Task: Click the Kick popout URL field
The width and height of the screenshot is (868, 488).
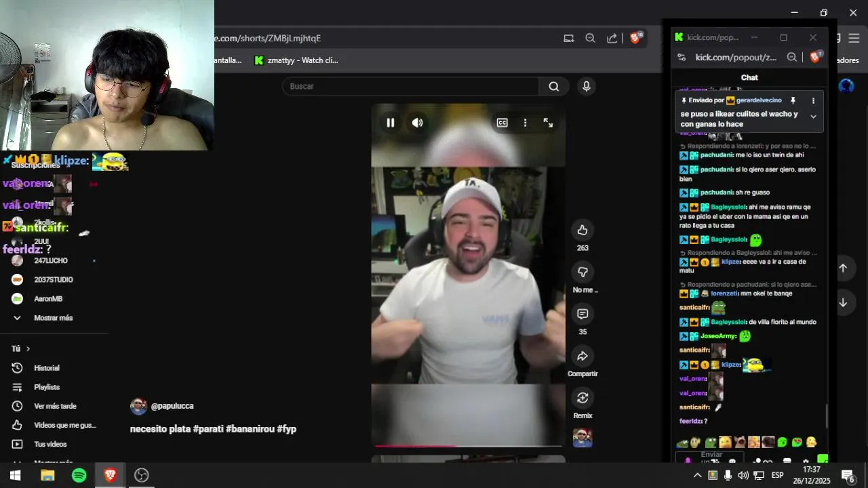Action: (x=736, y=58)
